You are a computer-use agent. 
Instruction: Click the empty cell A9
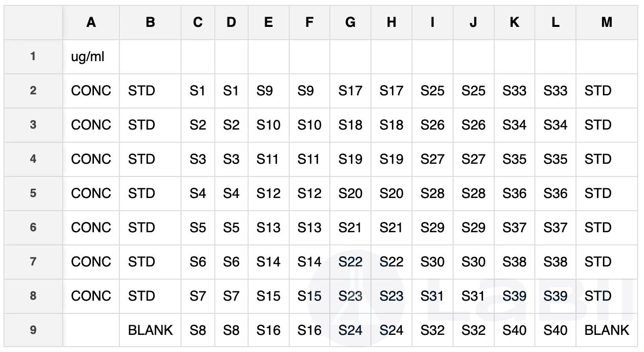(x=91, y=330)
